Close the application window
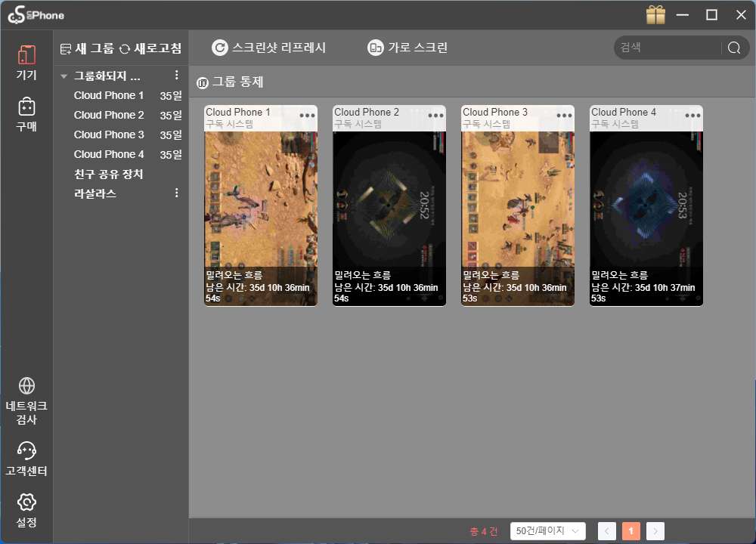 point(741,15)
